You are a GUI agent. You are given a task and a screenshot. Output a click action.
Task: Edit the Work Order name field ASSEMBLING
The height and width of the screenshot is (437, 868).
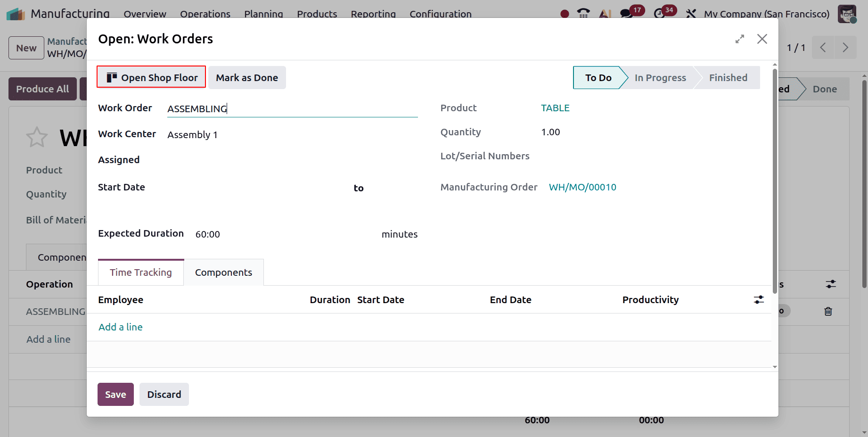pyautogui.click(x=292, y=109)
